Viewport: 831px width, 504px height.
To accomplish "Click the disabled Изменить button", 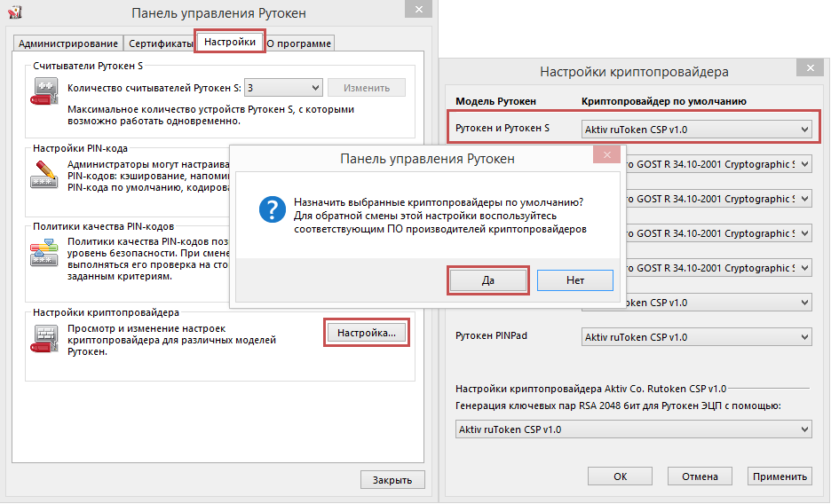I will tap(367, 88).
